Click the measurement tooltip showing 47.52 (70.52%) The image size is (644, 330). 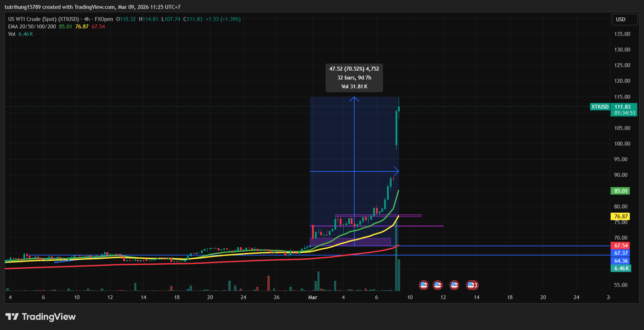(x=354, y=78)
